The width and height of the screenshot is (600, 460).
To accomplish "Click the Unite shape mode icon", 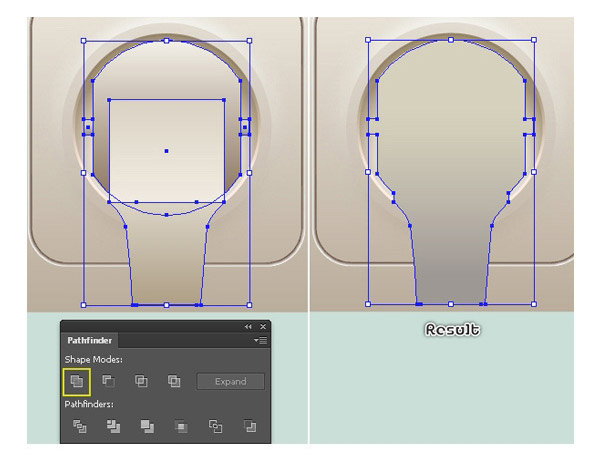I will coord(77,381).
